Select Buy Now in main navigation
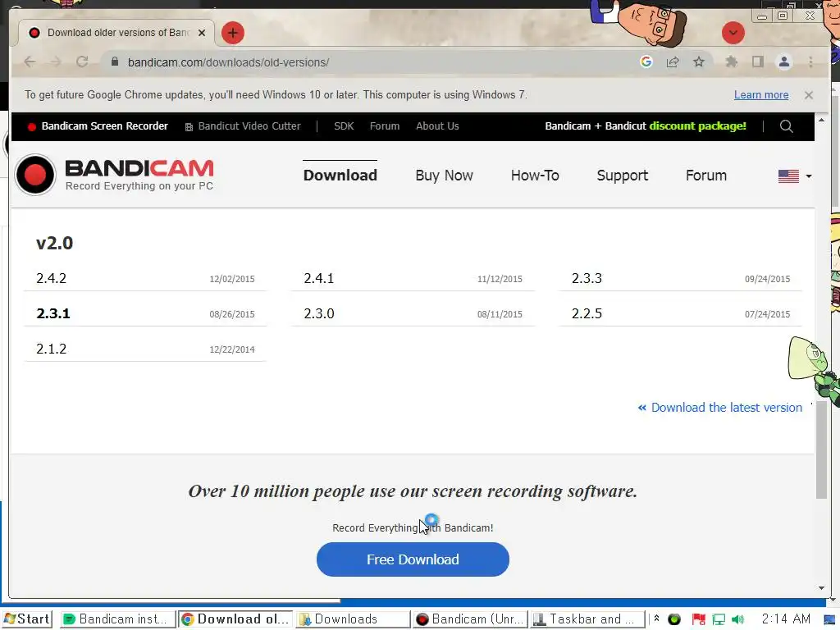This screenshot has height=630, width=840. tap(444, 176)
